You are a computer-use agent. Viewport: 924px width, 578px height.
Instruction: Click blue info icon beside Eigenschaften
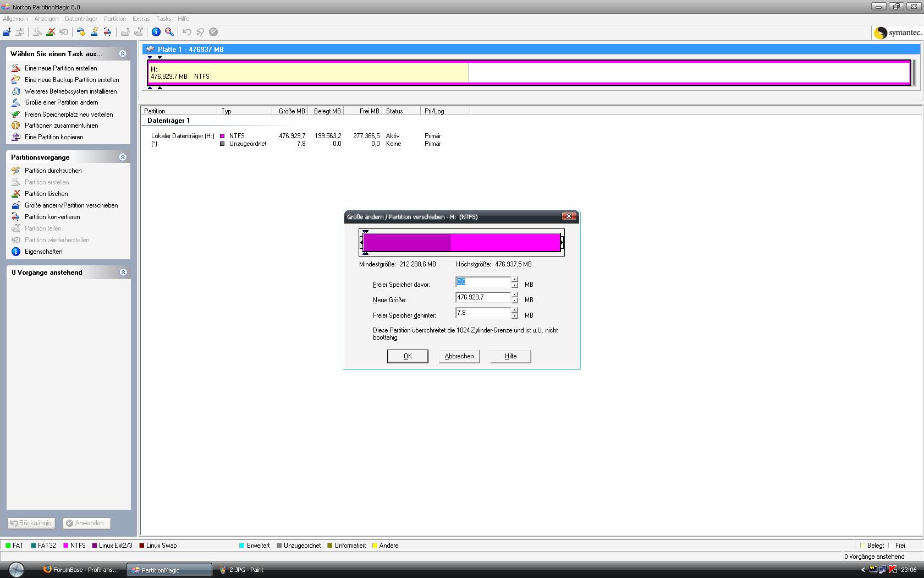16,252
